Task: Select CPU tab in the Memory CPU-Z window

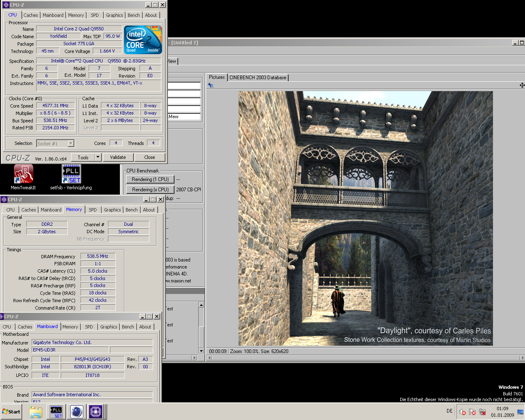Action: 11,210
